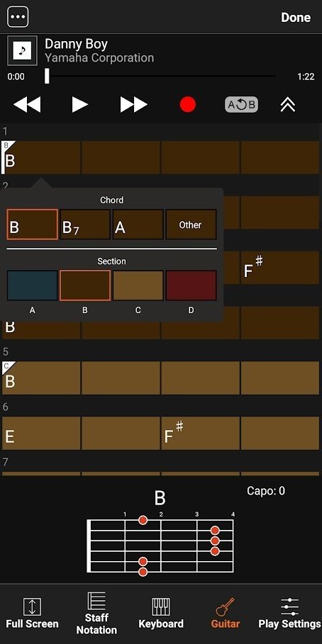Open Play Settings sliders icon
This screenshot has width=322, height=644.
point(289,614)
